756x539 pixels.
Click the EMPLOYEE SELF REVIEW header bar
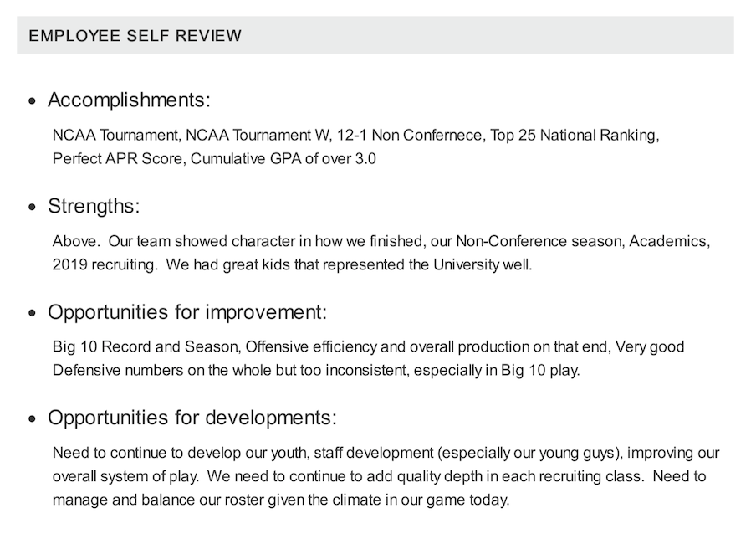pos(375,35)
